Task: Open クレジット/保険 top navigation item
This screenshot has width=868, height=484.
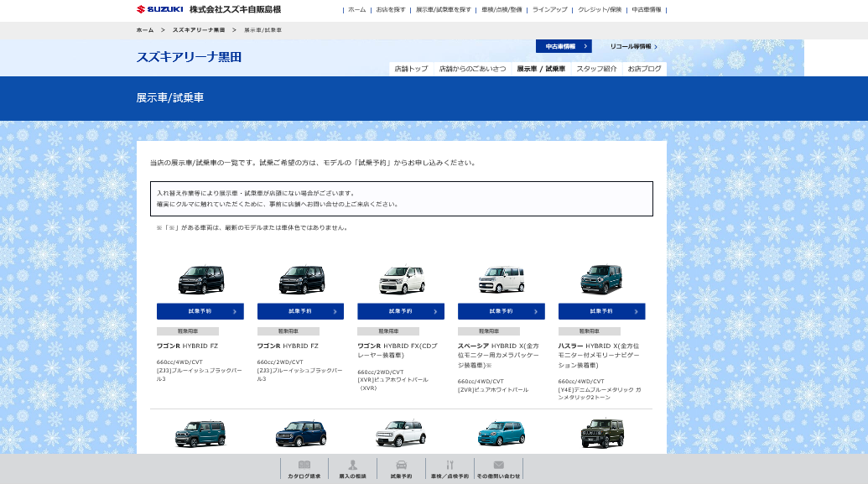Action: click(600, 9)
